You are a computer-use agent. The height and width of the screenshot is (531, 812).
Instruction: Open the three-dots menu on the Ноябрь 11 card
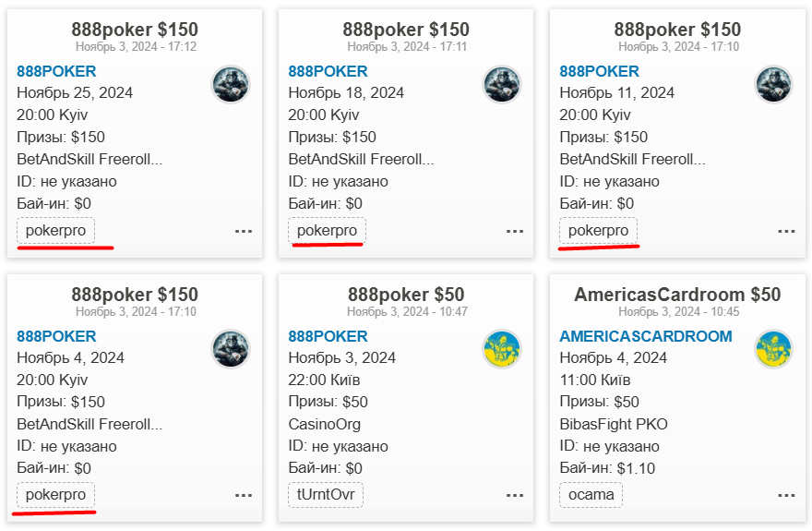pyautogui.click(x=786, y=231)
